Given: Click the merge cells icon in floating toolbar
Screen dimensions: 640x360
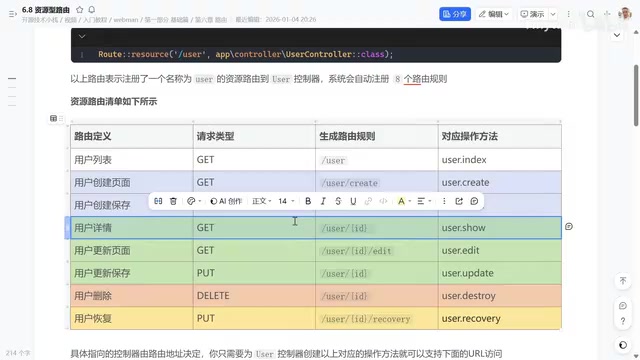Looking at the screenshot, I should (x=158, y=201).
